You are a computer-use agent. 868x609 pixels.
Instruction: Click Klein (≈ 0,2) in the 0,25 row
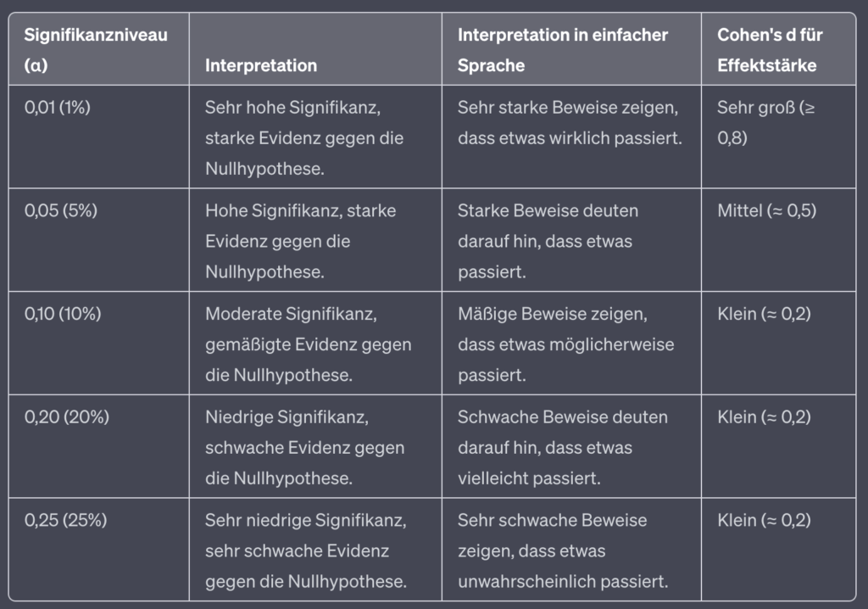778,549
